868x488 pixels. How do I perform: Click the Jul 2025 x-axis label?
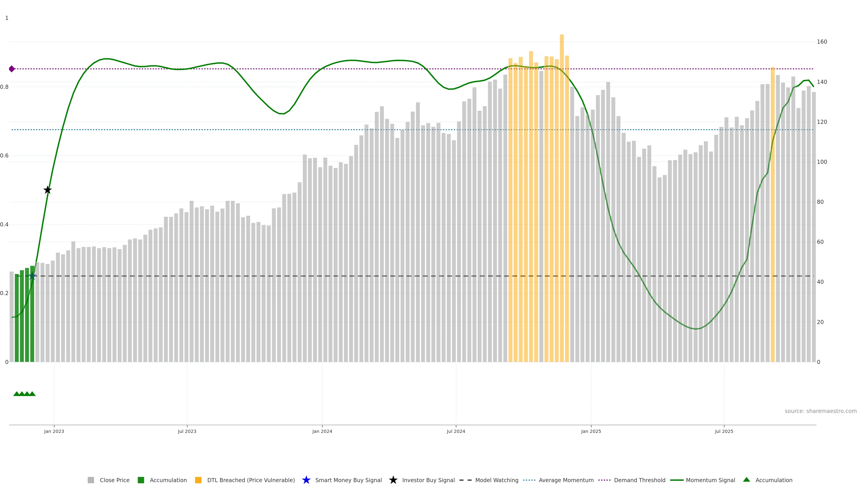(724, 432)
